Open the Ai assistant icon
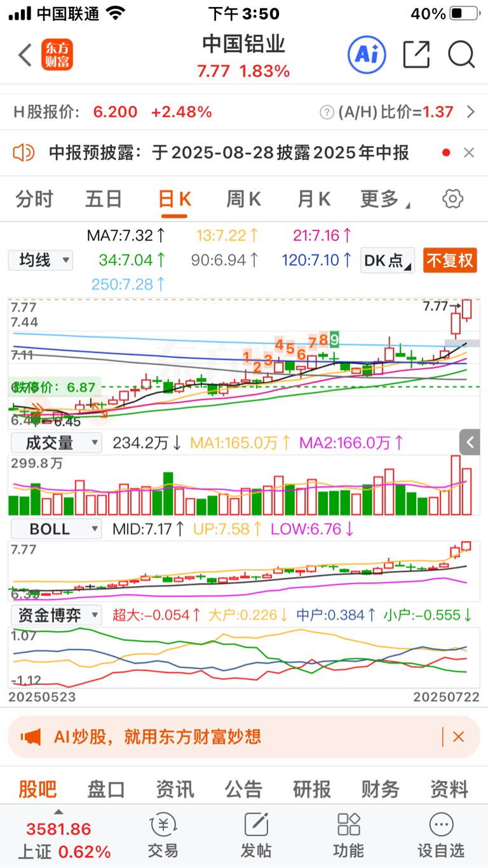488x868 pixels. tap(367, 55)
